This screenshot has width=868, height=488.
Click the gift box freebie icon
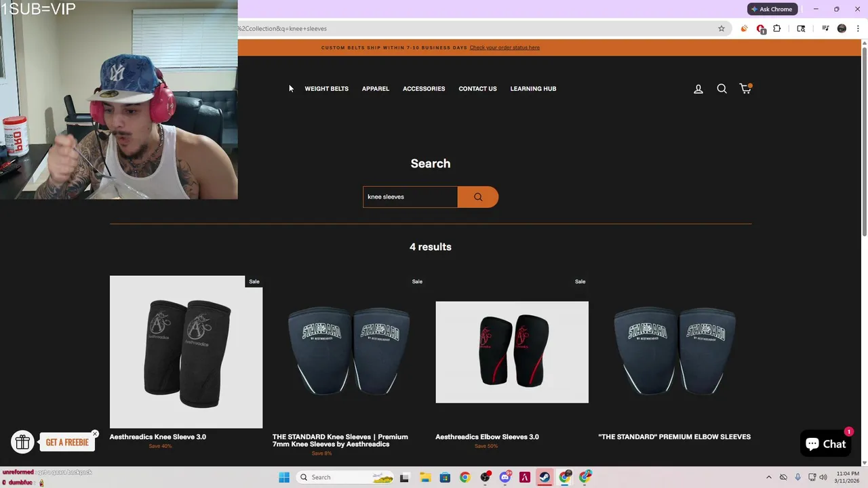22,443
